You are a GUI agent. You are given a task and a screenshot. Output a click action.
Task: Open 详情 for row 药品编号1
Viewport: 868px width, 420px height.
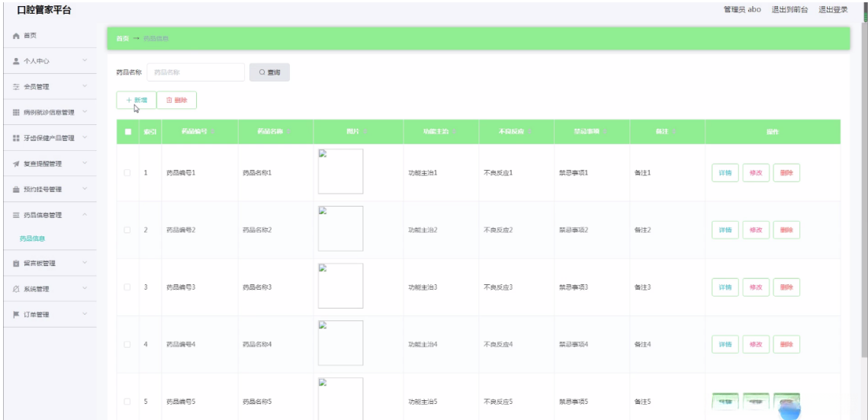coord(725,172)
